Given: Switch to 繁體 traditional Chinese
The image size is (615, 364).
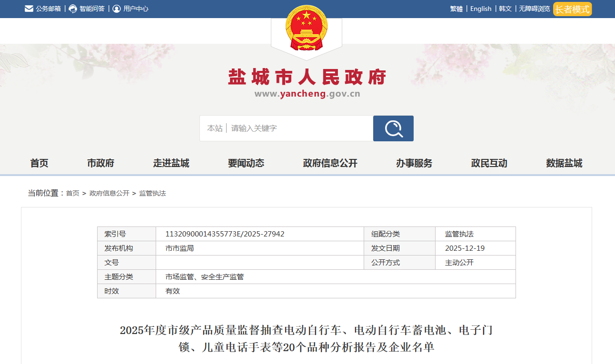Looking at the screenshot, I should 456,9.
